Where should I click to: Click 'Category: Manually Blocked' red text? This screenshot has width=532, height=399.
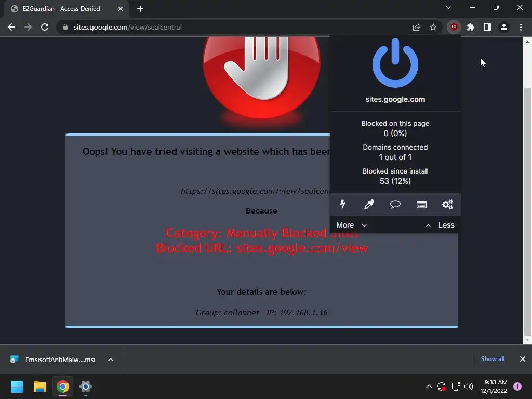(x=246, y=233)
